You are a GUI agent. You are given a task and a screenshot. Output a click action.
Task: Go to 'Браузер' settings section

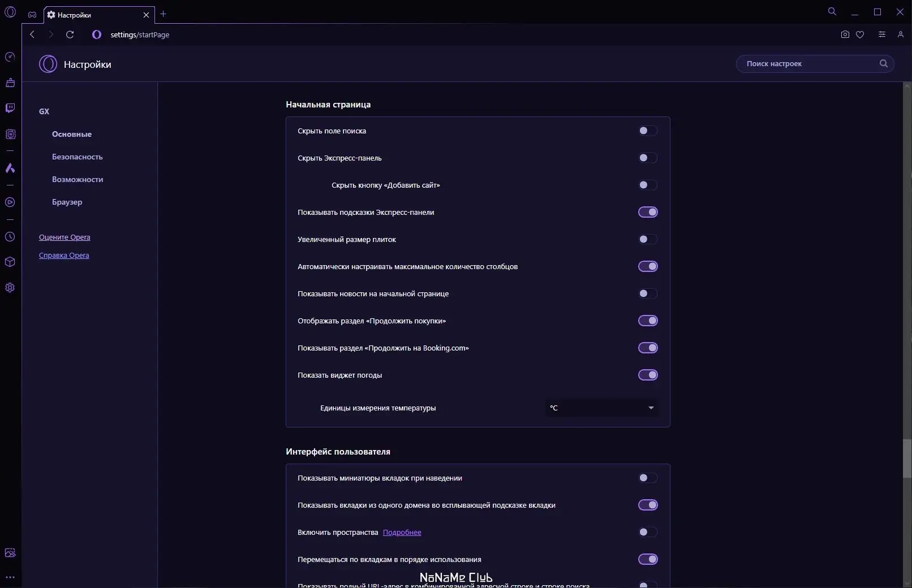(x=67, y=202)
